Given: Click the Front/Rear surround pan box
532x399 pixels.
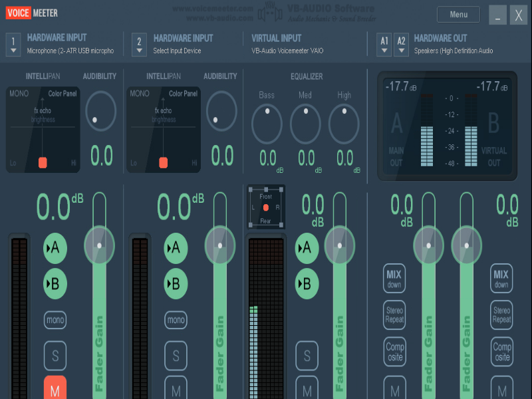Looking at the screenshot, I should click(266, 207).
